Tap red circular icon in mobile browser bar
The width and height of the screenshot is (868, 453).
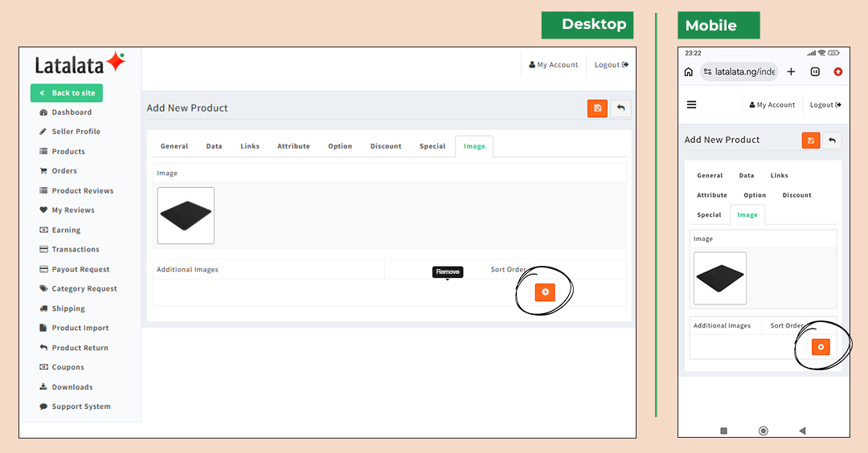pyautogui.click(x=838, y=72)
